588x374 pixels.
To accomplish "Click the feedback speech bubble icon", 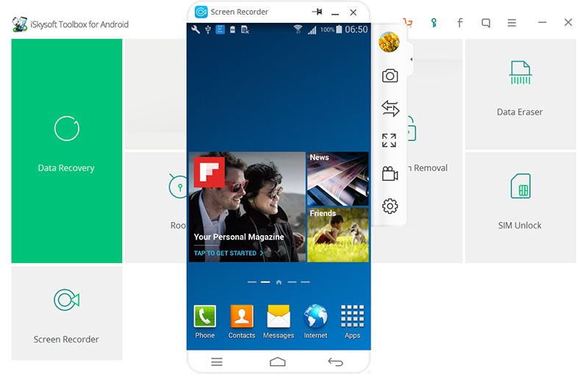I will click(486, 23).
